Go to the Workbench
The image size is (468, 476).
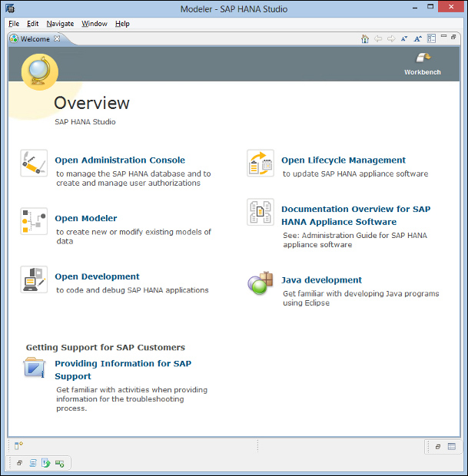pyautogui.click(x=423, y=64)
